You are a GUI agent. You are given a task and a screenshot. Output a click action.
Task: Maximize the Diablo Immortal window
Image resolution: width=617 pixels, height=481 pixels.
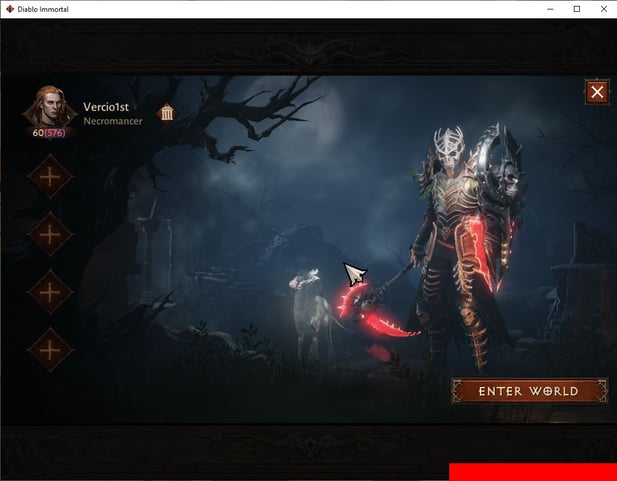pyautogui.click(x=576, y=9)
